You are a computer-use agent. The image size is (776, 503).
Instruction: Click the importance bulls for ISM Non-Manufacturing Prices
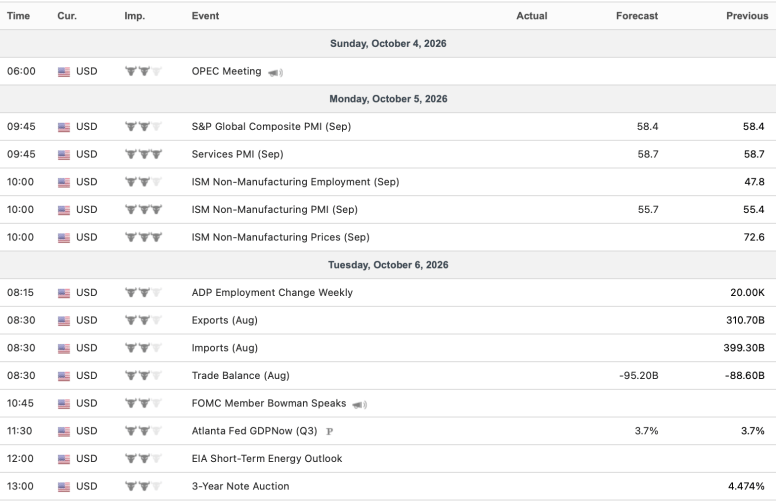point(143,238)
